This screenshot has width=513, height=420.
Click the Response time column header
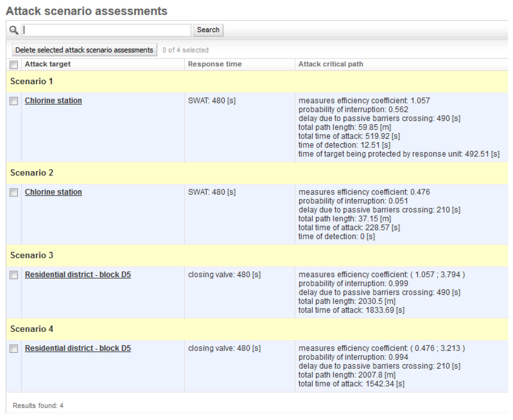click(215, 64)
